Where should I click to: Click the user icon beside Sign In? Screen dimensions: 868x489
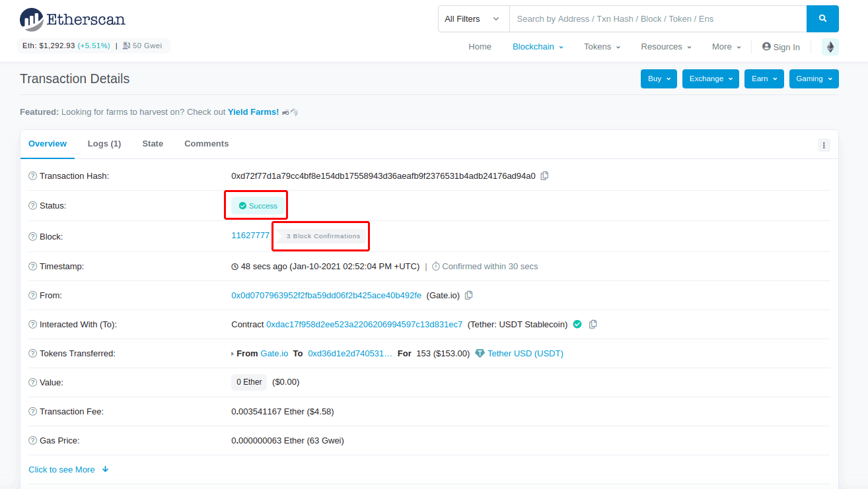point(766,47)
